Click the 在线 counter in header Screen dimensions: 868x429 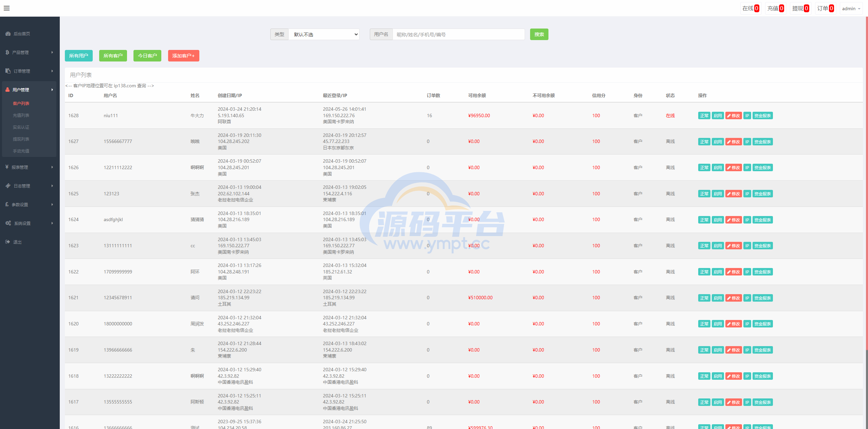[x=751, y=8]
